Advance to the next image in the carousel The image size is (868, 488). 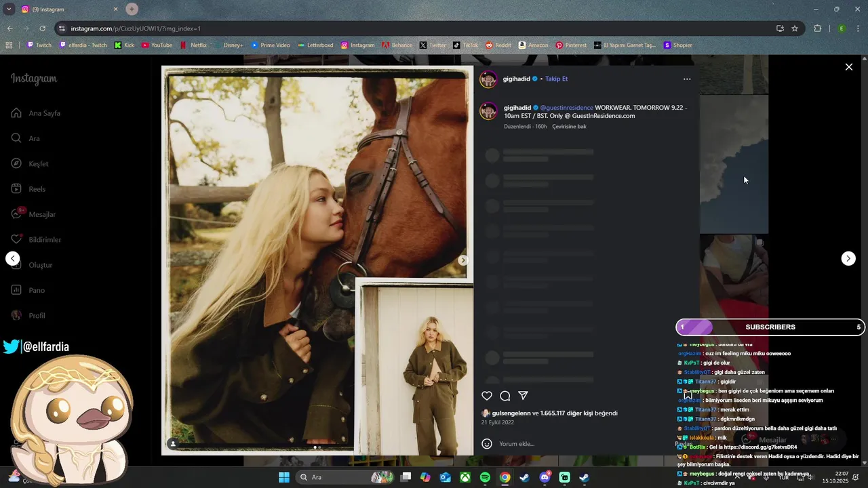(463, 260)
